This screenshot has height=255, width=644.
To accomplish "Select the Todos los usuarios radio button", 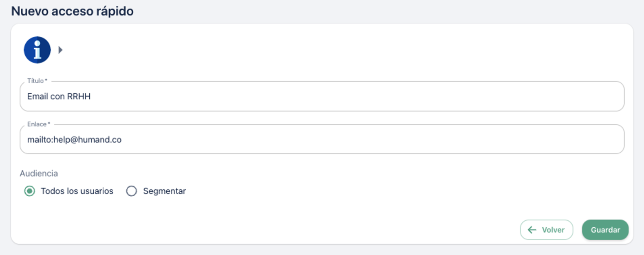I will (29, 191).
